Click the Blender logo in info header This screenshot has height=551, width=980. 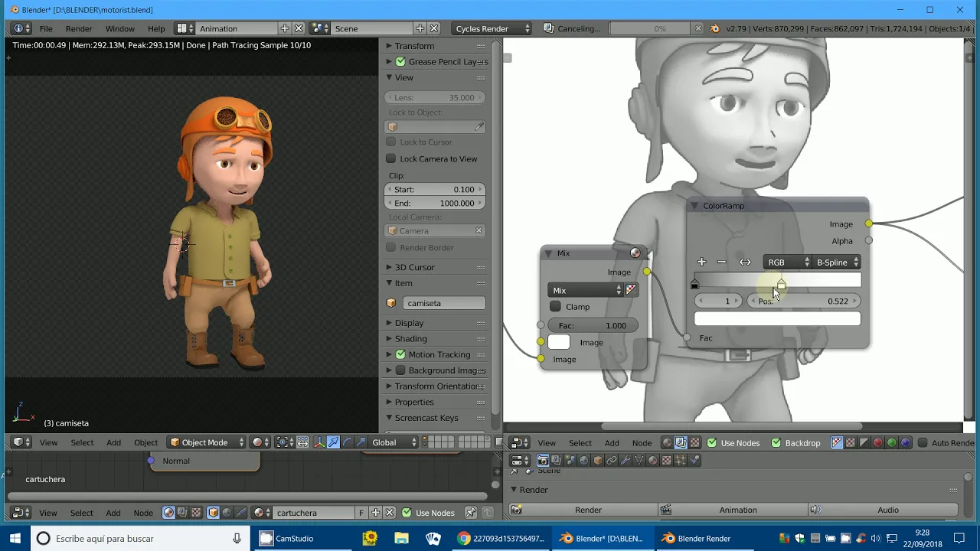click(x=715, y=28)
